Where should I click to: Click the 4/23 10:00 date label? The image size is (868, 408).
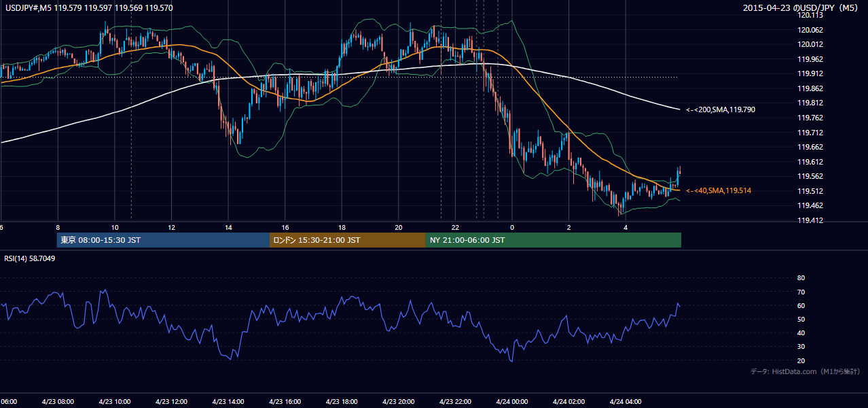(114, 401)
